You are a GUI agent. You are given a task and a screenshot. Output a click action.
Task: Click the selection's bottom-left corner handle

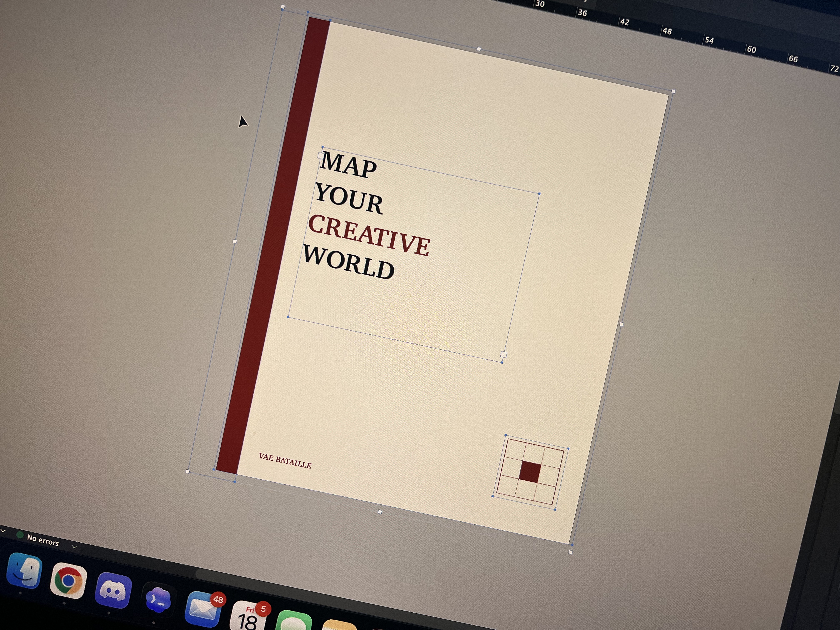pyautogui.click(x=187, y=472)
